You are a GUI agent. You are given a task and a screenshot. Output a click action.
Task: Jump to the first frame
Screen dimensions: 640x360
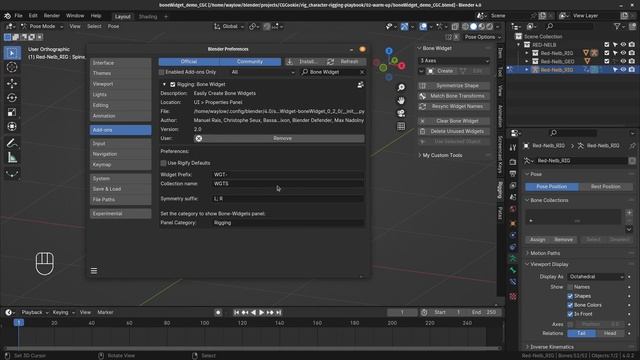pos(236,313)
